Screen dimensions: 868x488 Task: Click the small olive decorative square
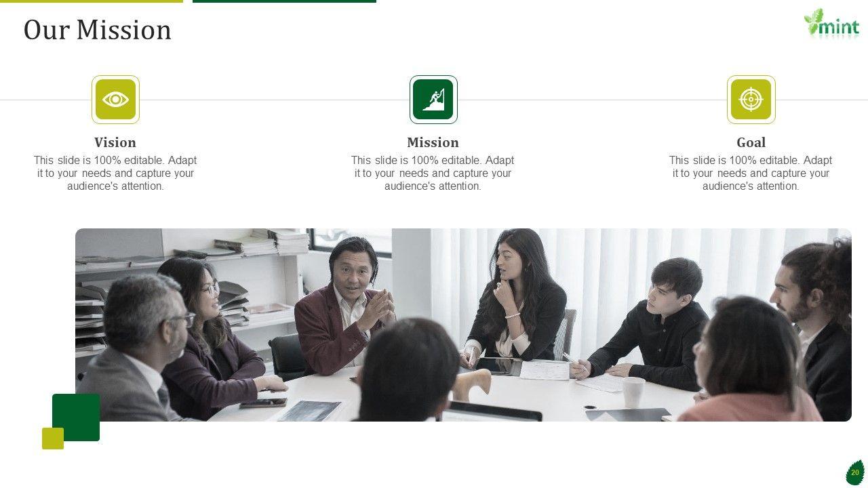pos(53,439)
